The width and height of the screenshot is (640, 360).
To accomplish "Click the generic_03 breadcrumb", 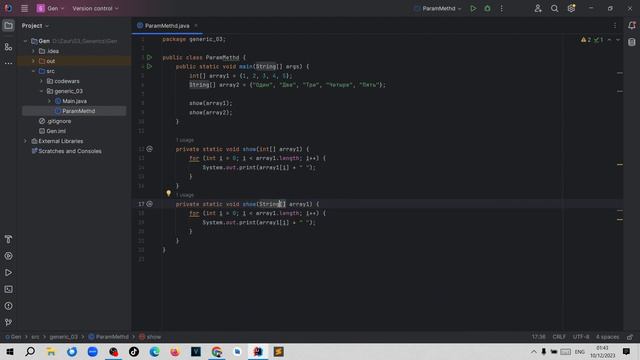I will pyautogui.click(x=63, y=337).
